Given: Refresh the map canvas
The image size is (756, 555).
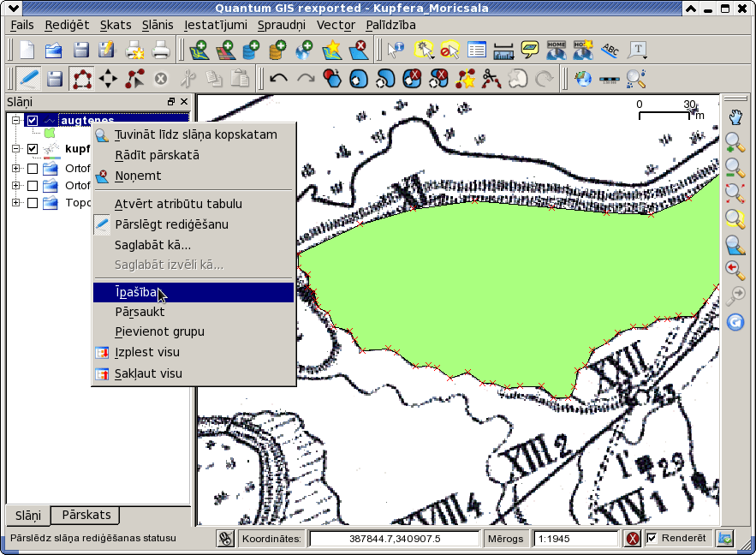Looking at the screenshot, I should [x=735, y=322].
